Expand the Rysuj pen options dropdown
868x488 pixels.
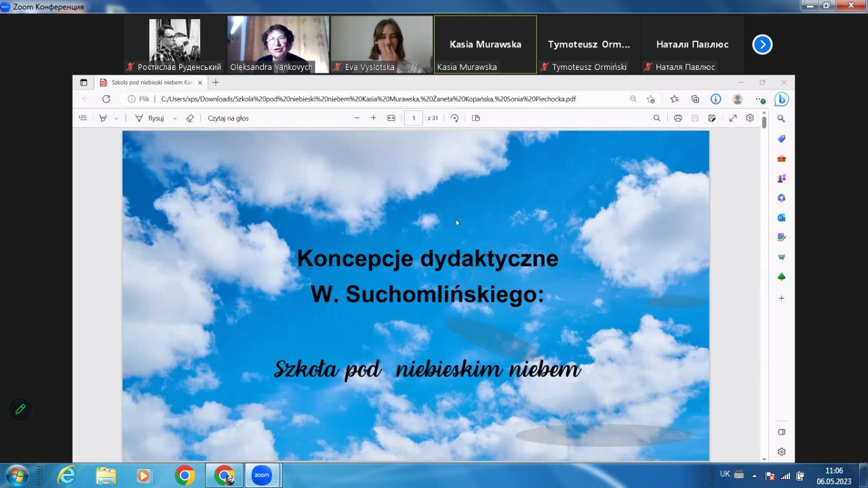coord(175,118)
